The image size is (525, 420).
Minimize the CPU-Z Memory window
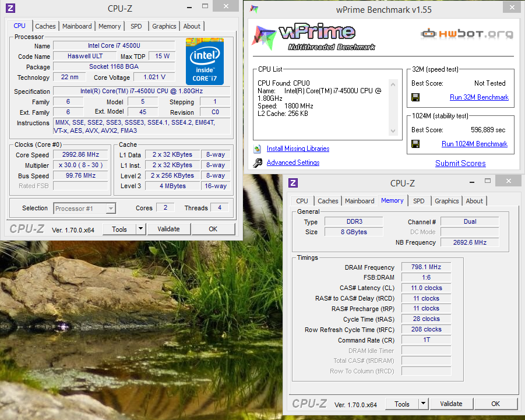pos(472,182)
